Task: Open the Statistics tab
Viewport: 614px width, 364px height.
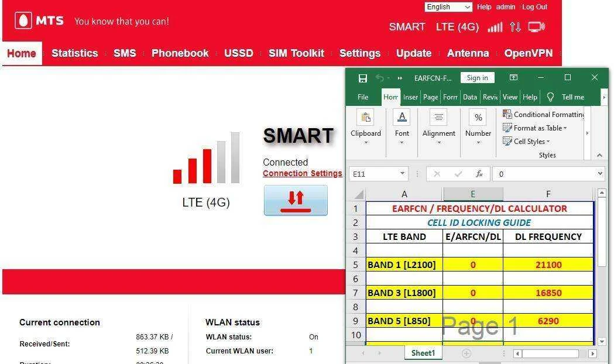Action: tap(75, 53)
